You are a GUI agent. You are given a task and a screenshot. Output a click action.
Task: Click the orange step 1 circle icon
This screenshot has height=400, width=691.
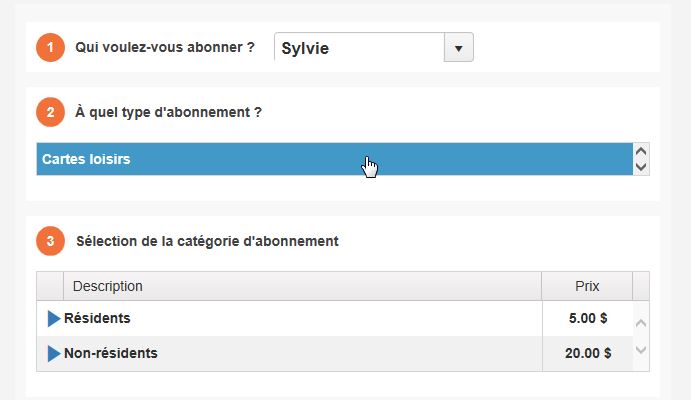(x=50, y=47)
